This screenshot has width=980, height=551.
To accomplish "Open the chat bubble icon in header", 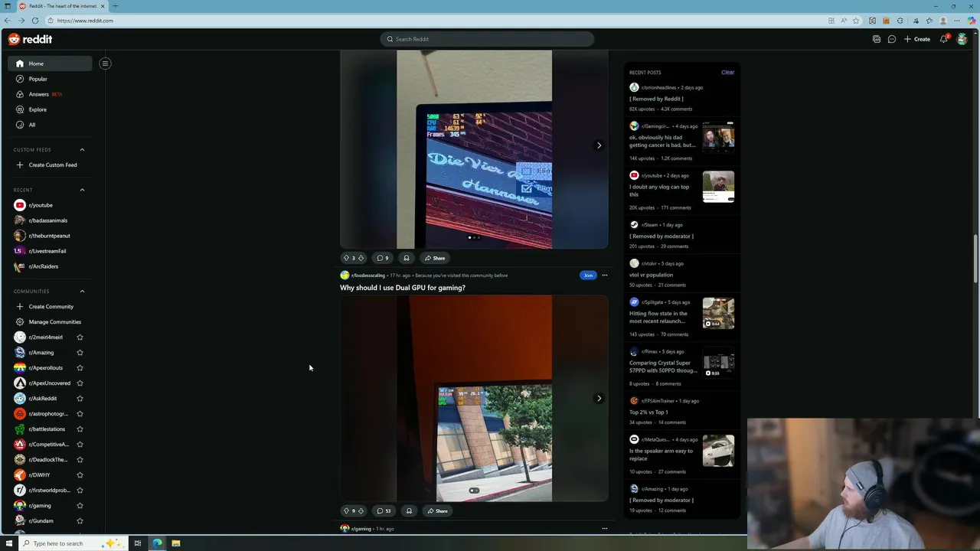I will coord(892,39).
